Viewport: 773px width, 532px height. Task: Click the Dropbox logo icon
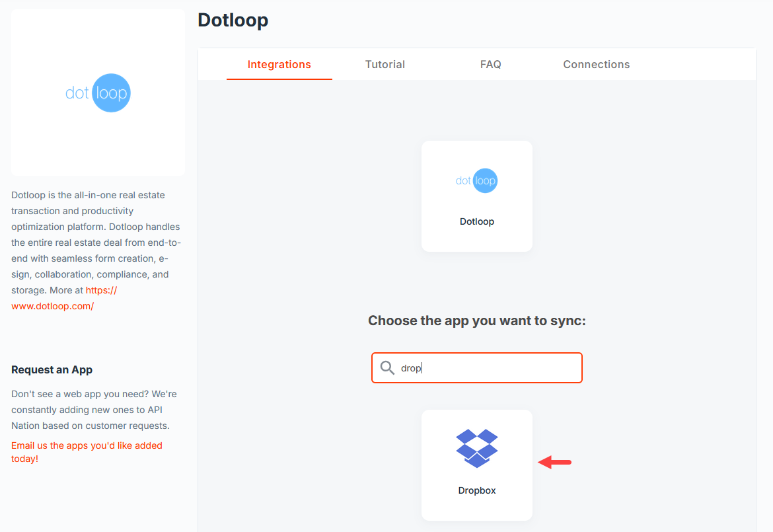click(477, 448)
